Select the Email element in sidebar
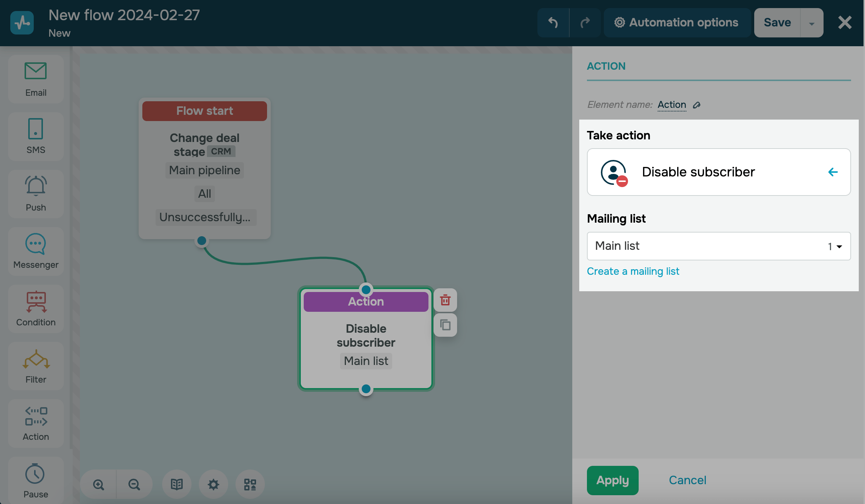This screenshot has height=504, width=865. click(36, 79)
